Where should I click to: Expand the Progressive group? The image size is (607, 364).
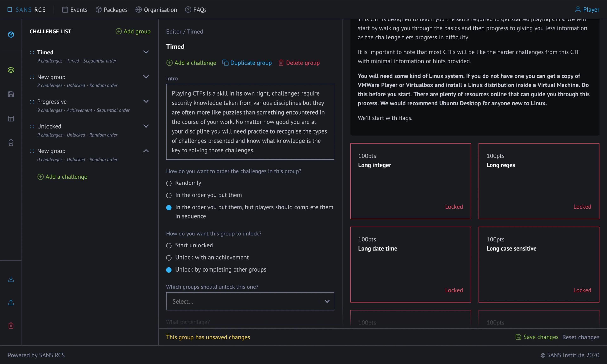pos(146,101)
